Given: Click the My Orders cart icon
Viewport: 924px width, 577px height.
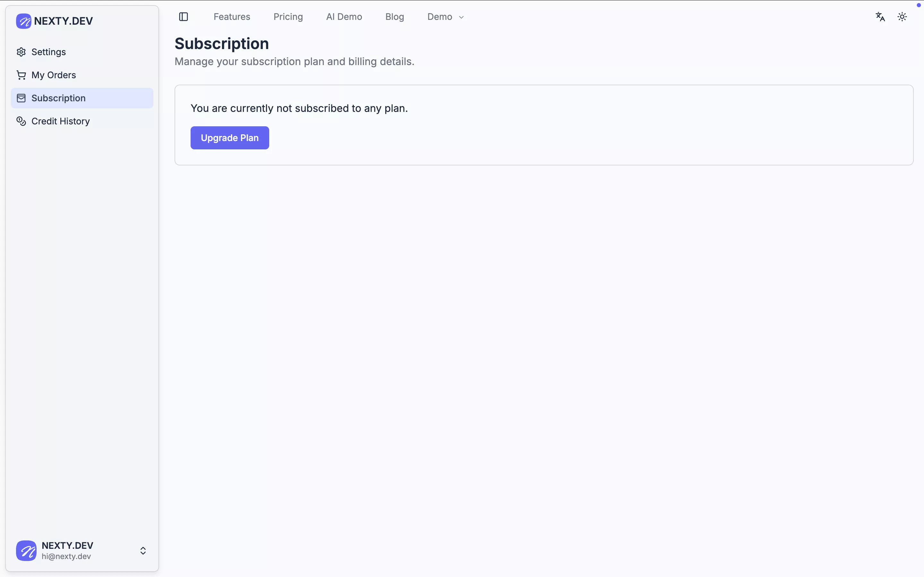Looking at the screenshot, I should 21,75.
